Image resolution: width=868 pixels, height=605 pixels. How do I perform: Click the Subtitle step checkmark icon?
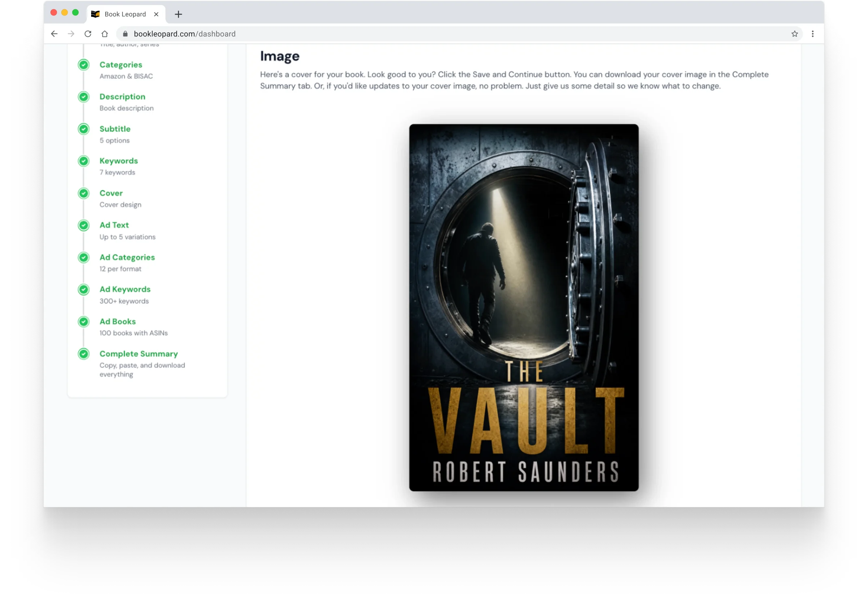(x=84, y=129)
